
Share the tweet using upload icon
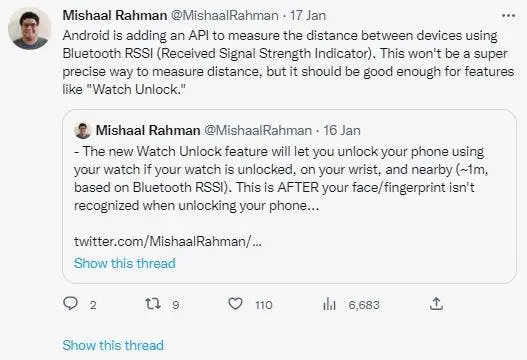(x=436, y=304)
